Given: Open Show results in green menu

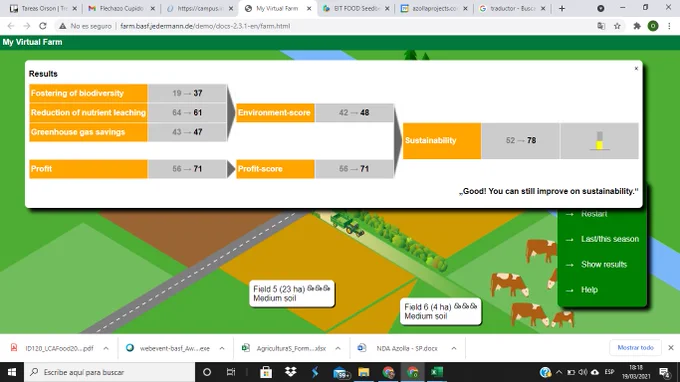Looking at the screenshot, I should 604,264.
